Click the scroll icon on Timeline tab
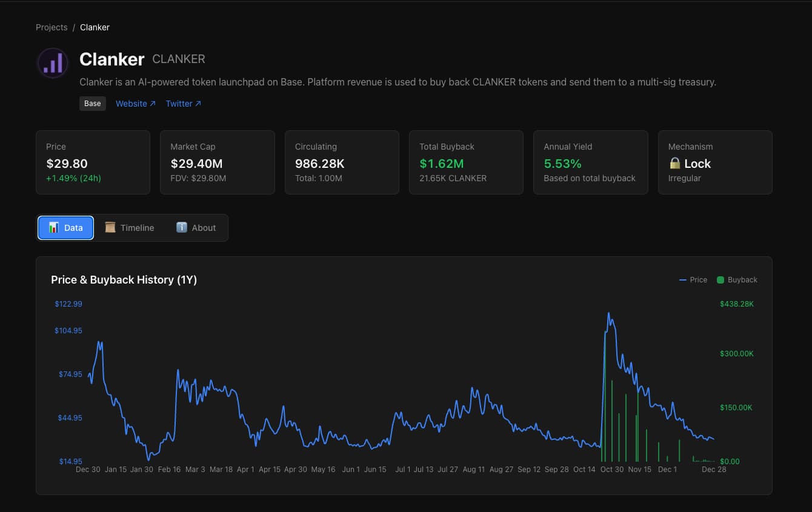This screenshot has height=512, width=812. pos(110,227)
